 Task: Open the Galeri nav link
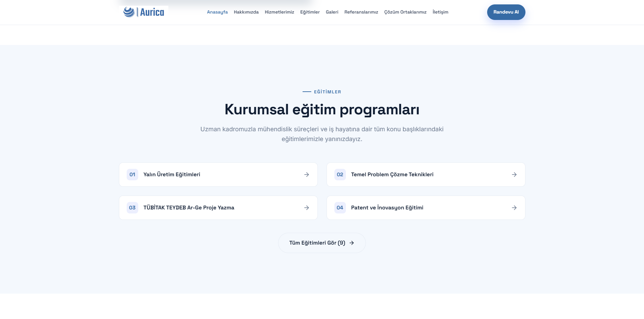coord(332,12)
